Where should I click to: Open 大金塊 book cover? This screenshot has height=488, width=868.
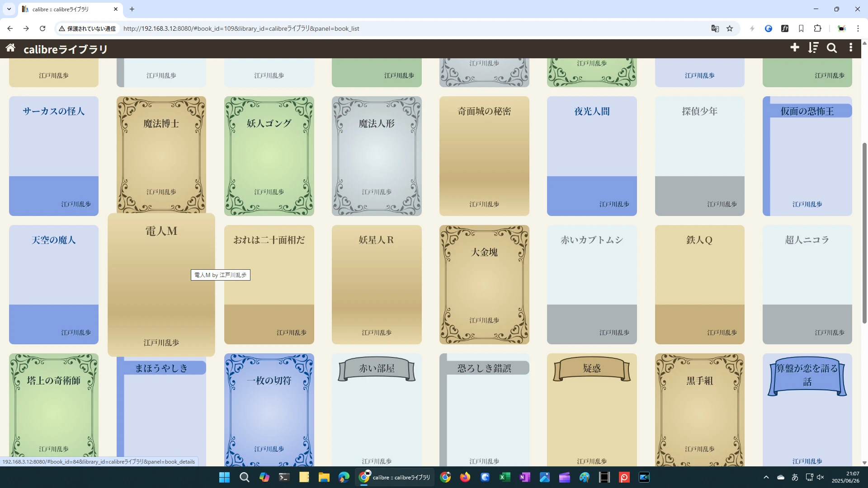[484, 285]
